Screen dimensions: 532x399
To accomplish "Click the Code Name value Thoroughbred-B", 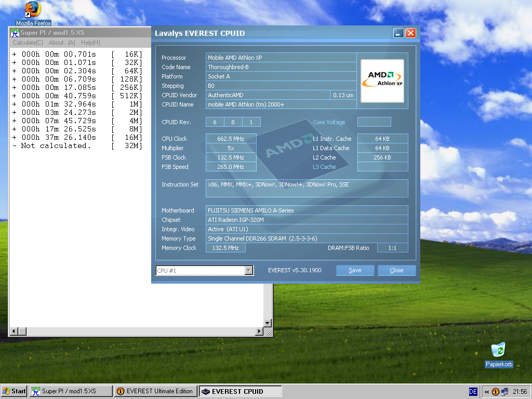I will [x=281, y=67].
